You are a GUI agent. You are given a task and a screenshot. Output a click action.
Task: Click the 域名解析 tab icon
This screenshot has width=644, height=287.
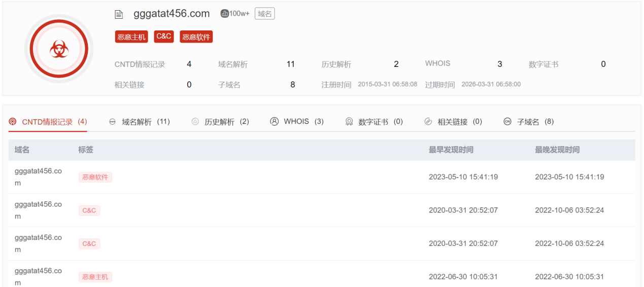[113, 122]
